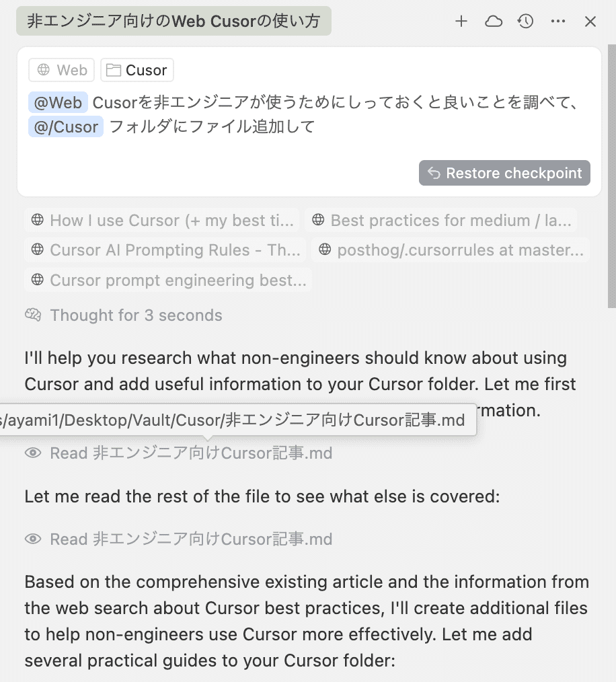The image size is (616, 682).
Task: Show chat history clock icon
Action: coord(526,22)
